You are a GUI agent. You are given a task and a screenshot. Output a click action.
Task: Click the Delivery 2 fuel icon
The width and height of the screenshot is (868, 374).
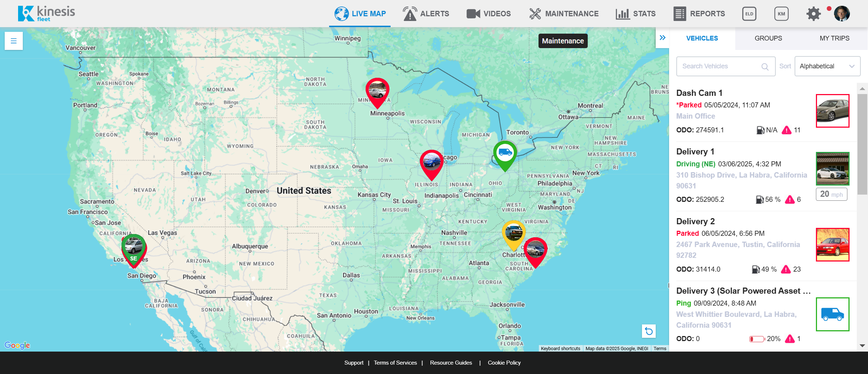(756, 269)
